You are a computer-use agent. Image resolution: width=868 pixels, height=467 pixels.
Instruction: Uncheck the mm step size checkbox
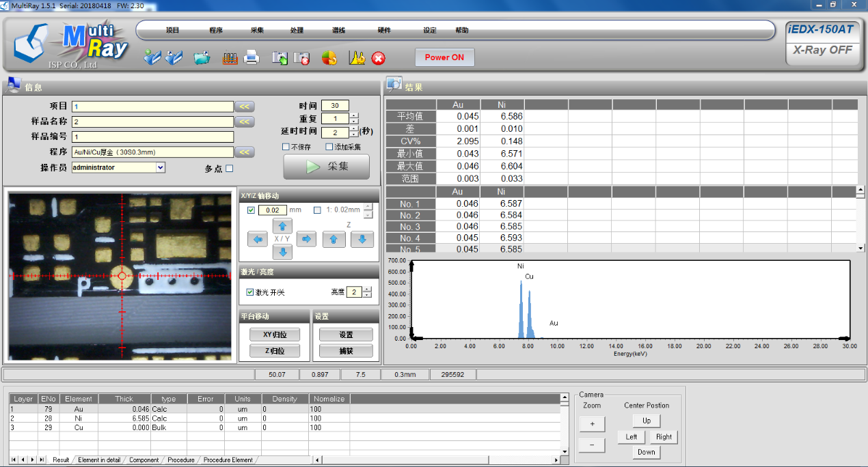tap(252, 210)
